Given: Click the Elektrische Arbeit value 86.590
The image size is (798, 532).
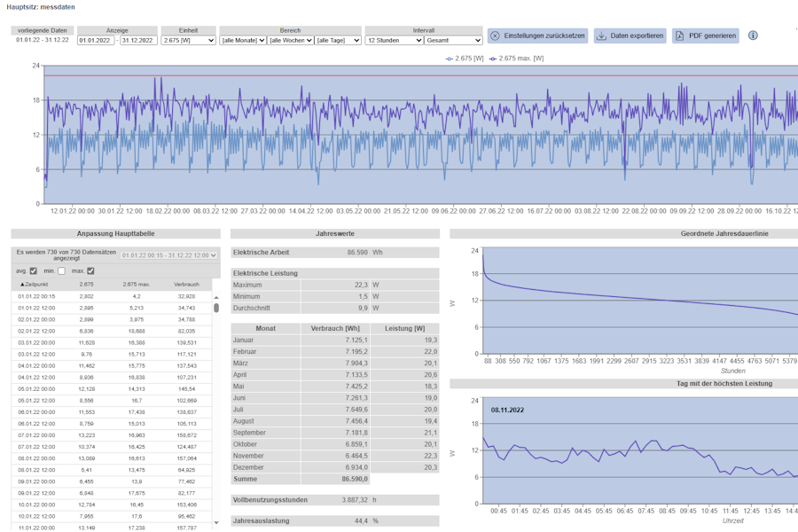Looking at the screenshot, I should pos(357,253).
